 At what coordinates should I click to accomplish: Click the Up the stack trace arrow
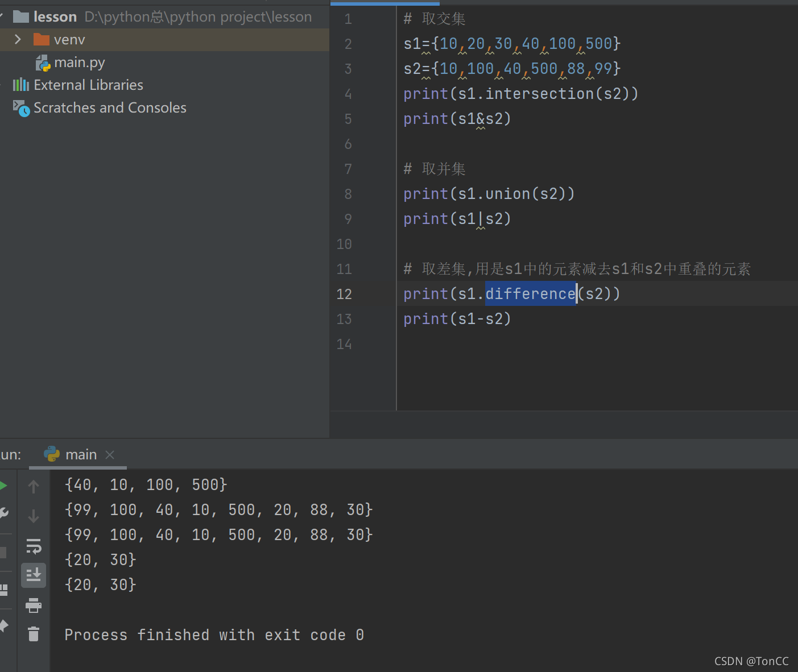coord(34,487)
